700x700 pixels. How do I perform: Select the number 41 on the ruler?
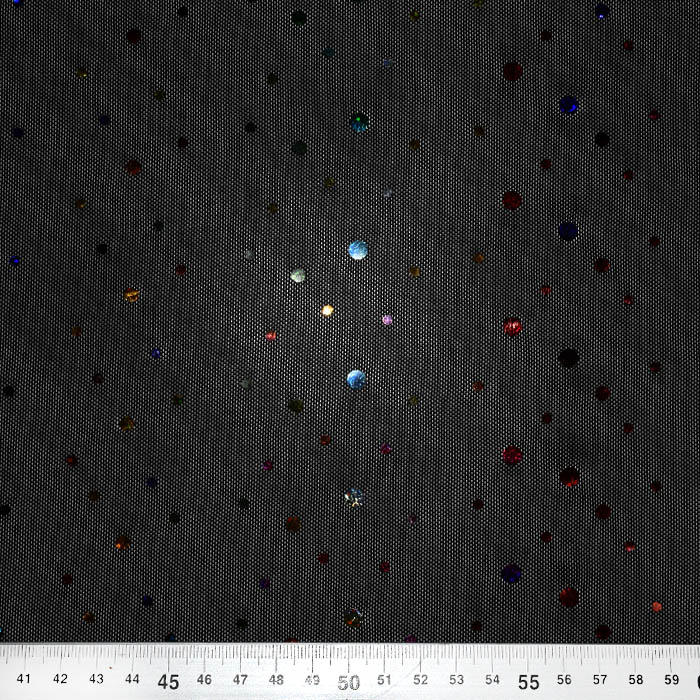25,679
